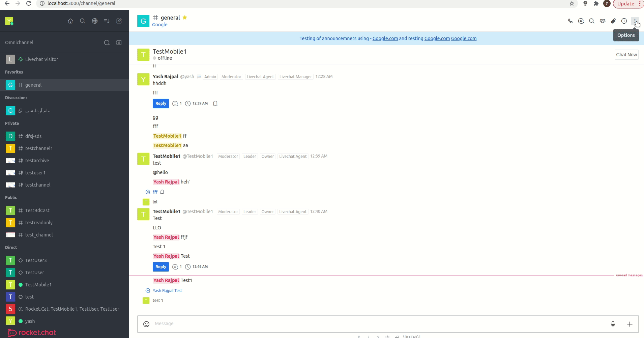This screenshot has height=338, width=644.
Task: Open Files paperclip icon
Action: click(x=613, y=21)
